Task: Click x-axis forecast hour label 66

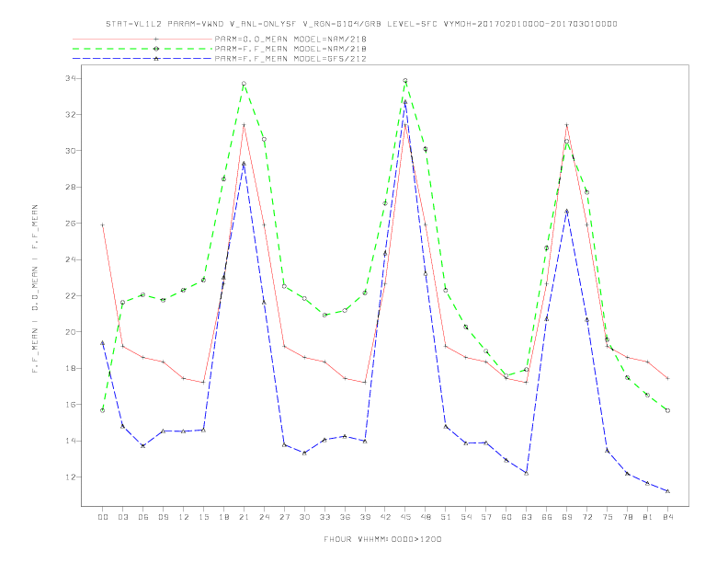Action: point(547,517)
